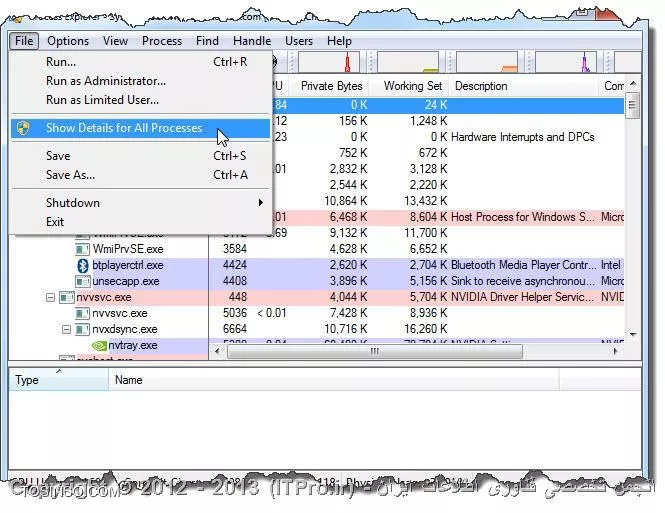Select Run as Limited User...
This screenshot has width=665, height=513.
(x=140, y=100)
